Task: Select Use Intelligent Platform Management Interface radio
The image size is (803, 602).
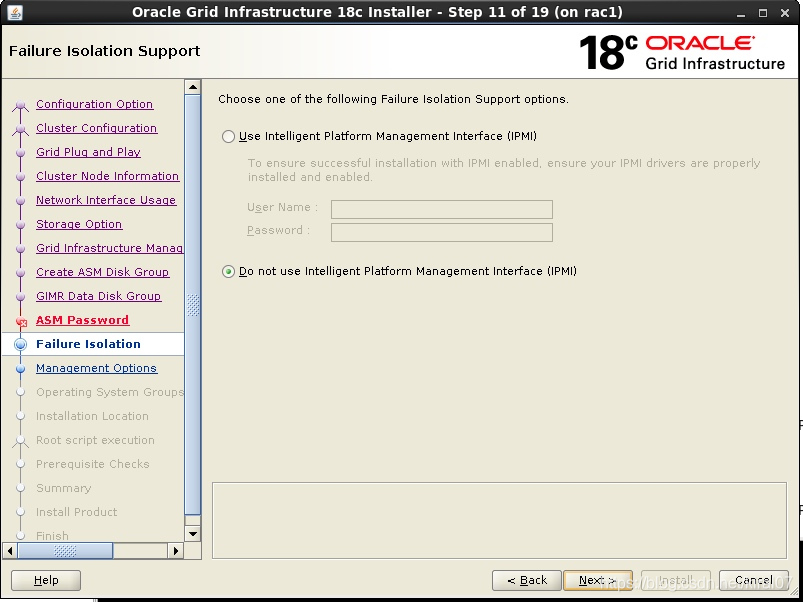Action: point(228,136)
